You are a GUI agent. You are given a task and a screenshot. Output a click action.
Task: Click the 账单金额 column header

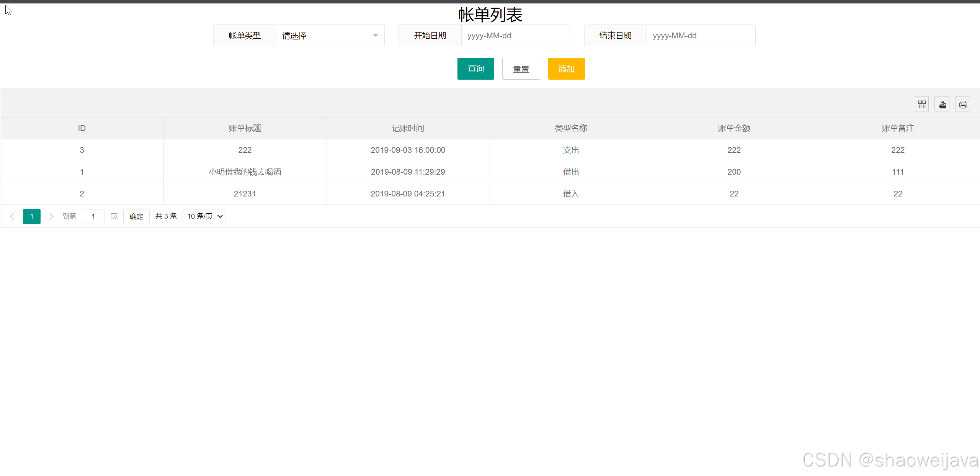tap(734, 128)
